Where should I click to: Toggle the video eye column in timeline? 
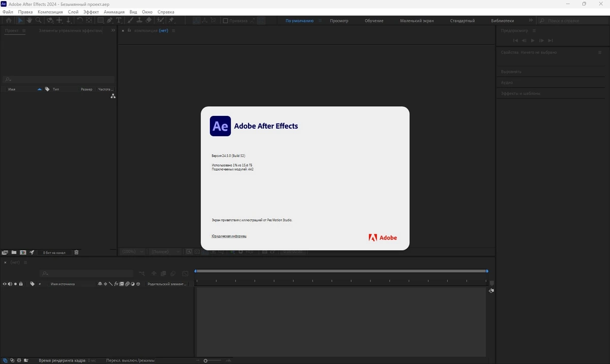click(5, 284)
